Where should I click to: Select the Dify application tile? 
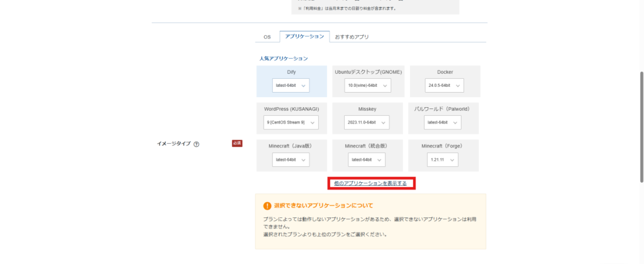292,72
